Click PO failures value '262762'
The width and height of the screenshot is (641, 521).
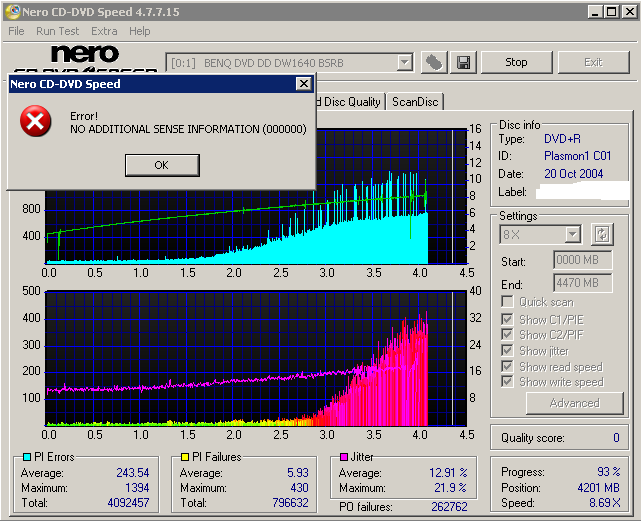tap(449, 507)
